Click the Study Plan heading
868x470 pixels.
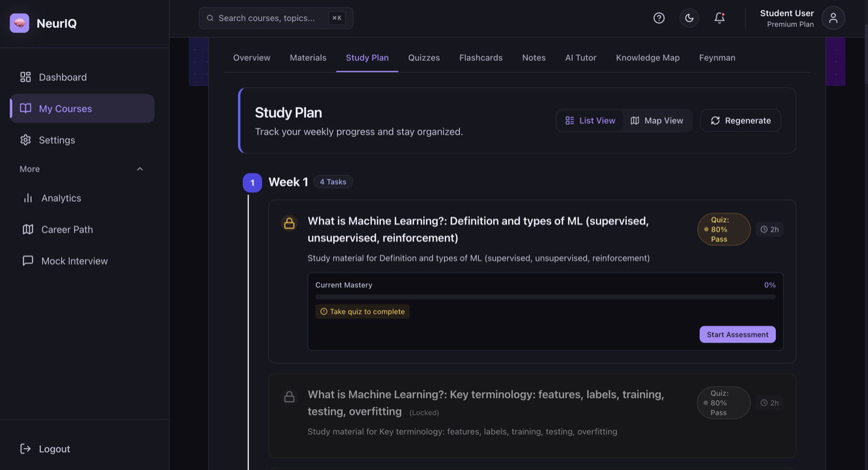click(288, 113)
